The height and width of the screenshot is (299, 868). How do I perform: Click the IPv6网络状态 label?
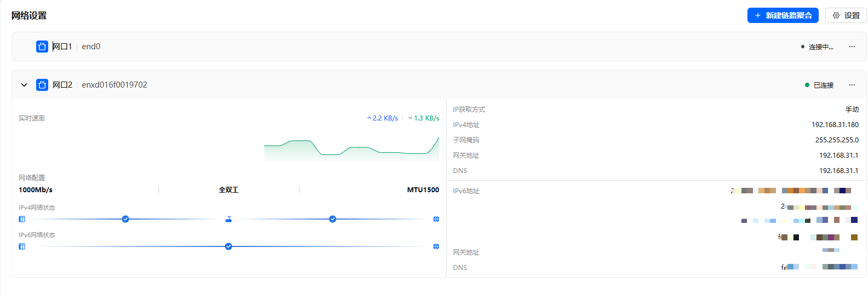click(x=37, y=235)
